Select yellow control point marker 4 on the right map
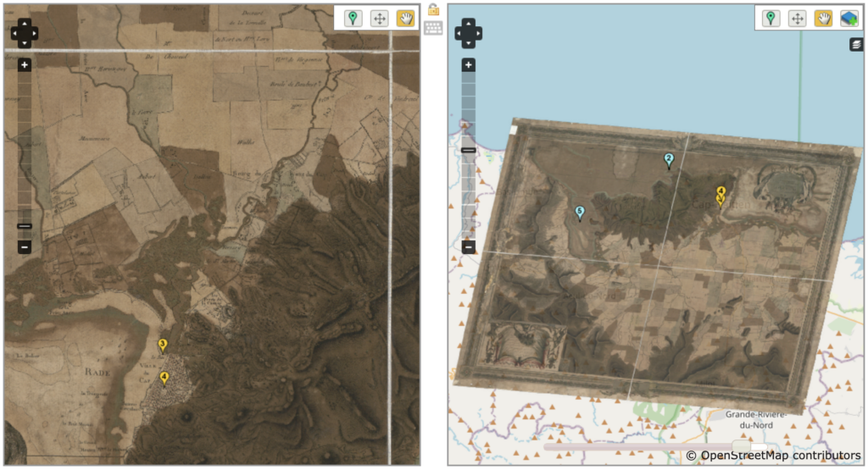 (721, 191)
